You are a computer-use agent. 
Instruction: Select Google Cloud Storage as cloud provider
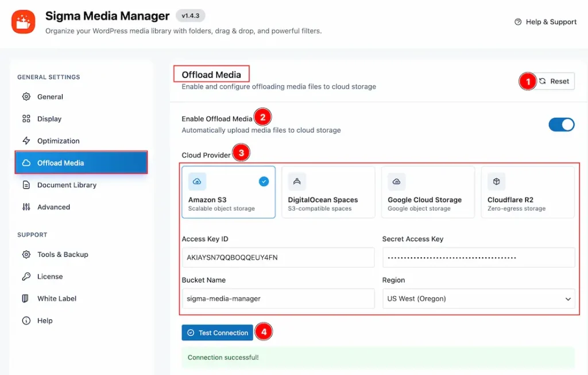(x=428, y=192)
